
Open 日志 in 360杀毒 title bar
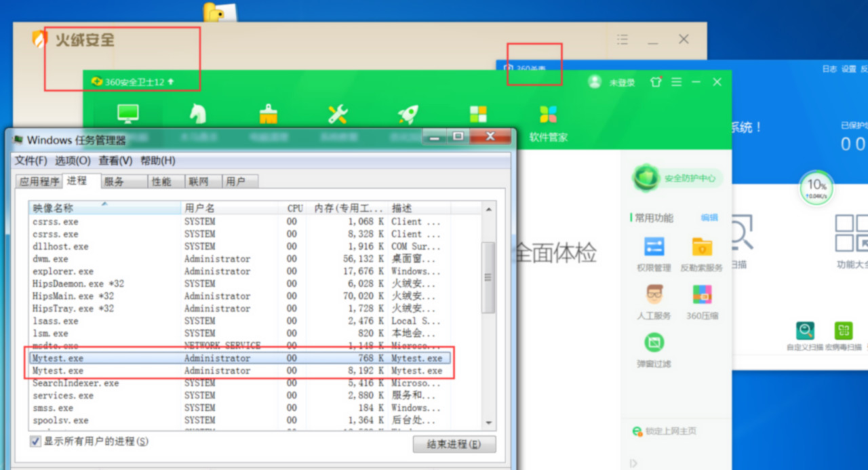tap(829, 69)
